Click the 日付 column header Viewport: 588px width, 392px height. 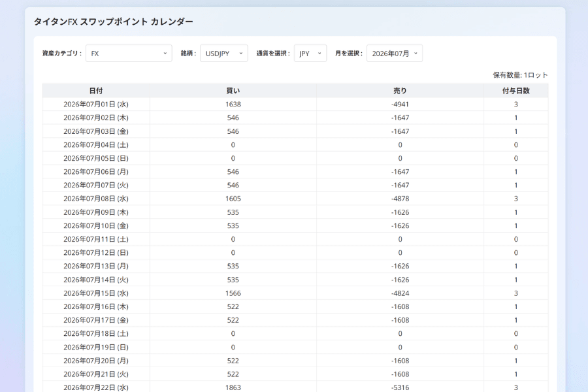(96, 91)
